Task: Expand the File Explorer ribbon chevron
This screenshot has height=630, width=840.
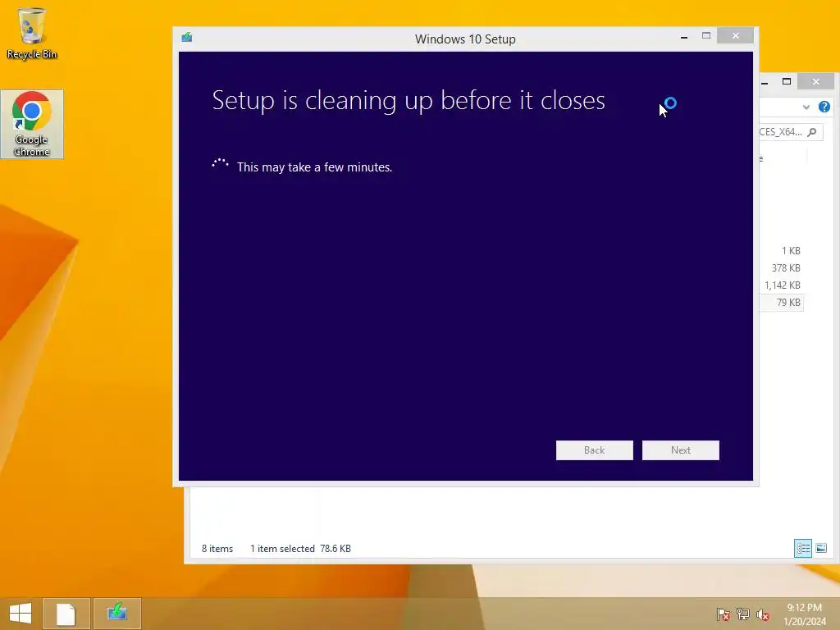Action: coord(806,107)
